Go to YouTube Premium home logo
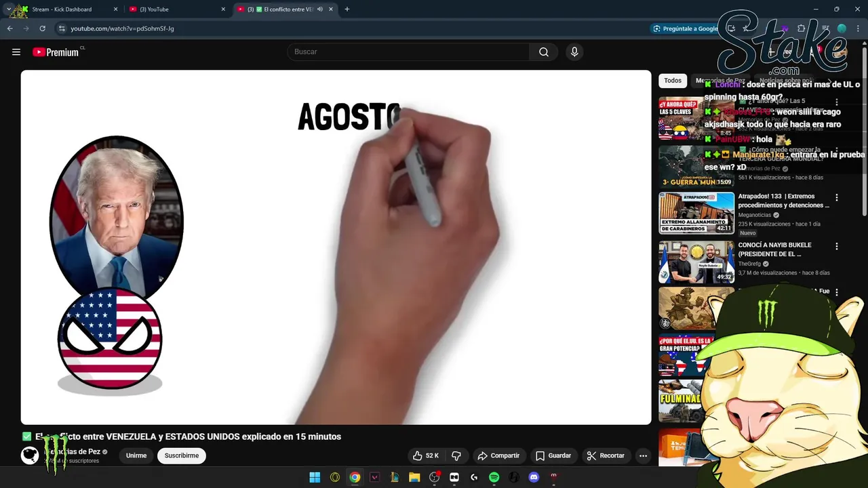 [x=56, y=52]
